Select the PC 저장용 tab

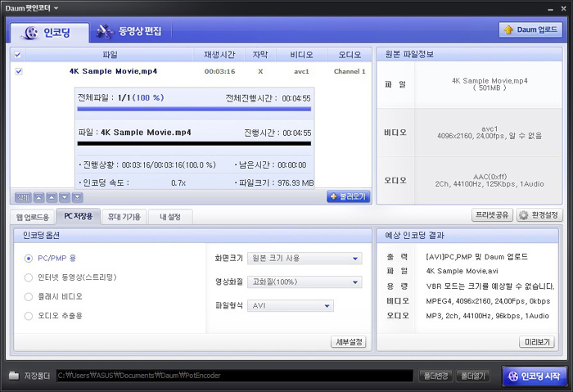pos(79,216)
